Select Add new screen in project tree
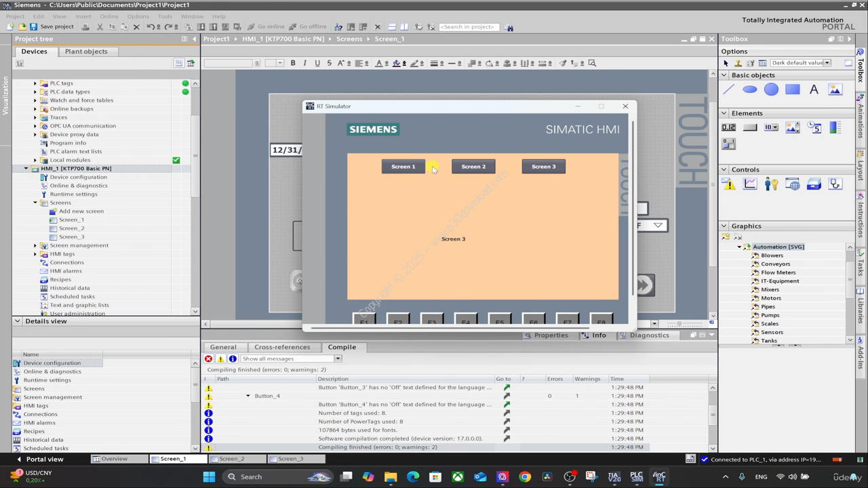The height and width of the screenshot is (488, 868). tap(81, 211)
